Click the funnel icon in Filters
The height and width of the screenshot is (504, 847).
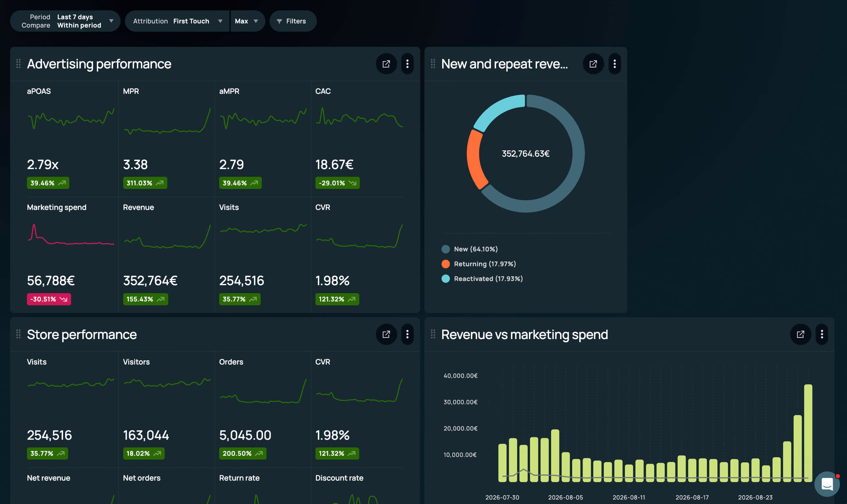click(x=279, y=21)
